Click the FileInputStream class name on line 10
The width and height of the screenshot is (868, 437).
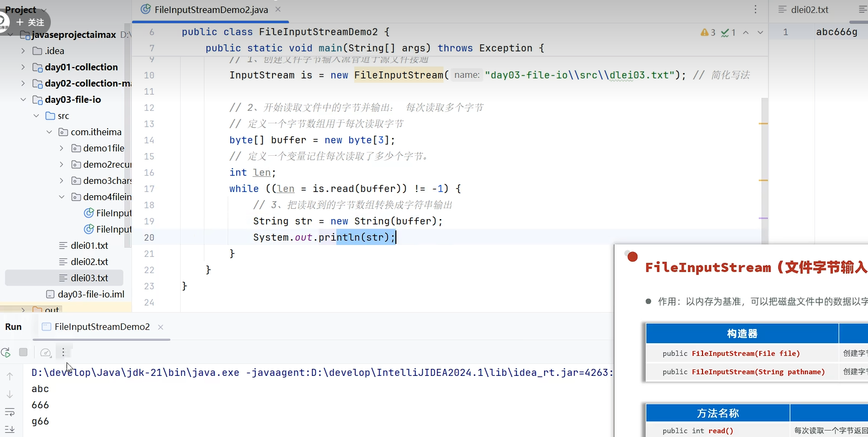pyautogui.click(x=399, y=75)
